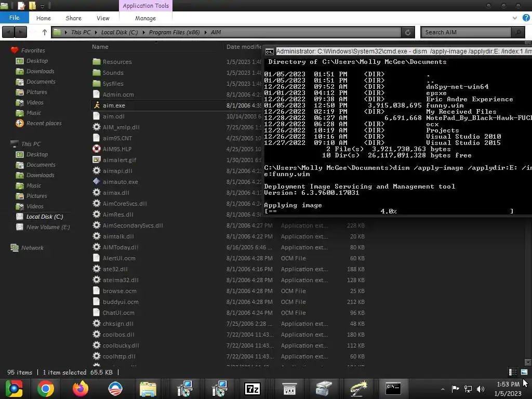Open the aim.exe running man icon

tap(97, 105)
